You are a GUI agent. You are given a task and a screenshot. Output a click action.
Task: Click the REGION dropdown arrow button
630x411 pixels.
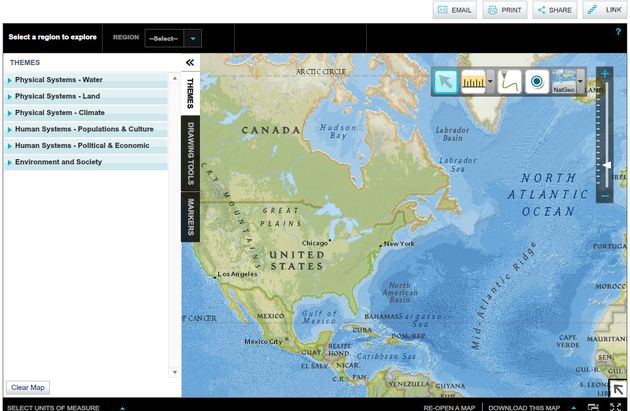(x=193, y=39)
